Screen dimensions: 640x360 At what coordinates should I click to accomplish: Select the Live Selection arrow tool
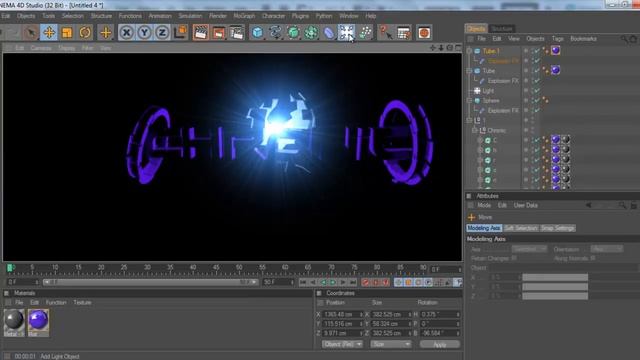tap(31, 33)
